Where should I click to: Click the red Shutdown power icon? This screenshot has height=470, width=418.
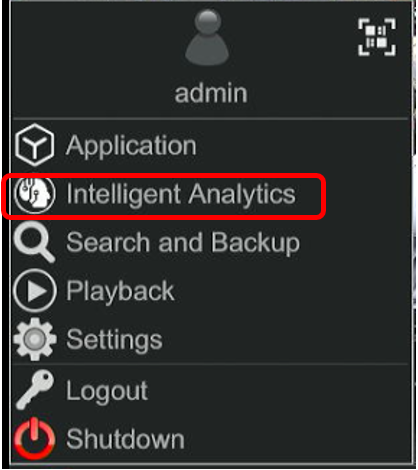coord(34,438)
